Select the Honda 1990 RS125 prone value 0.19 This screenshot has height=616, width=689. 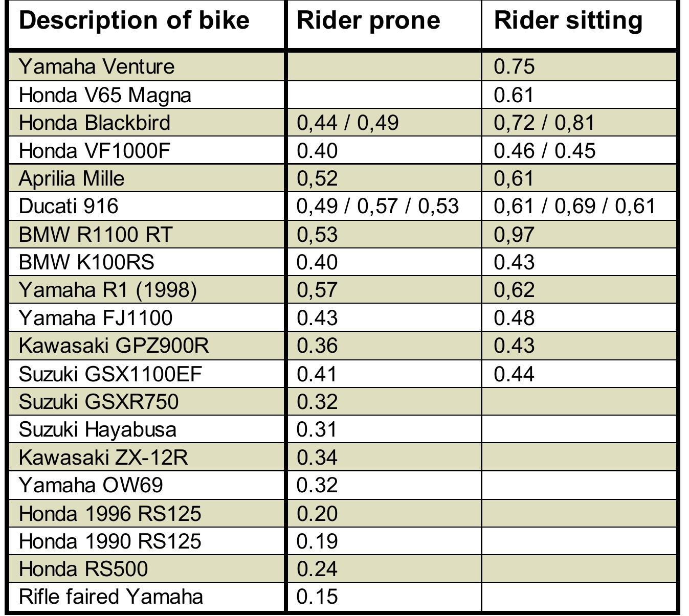click(x=317, y=541)
